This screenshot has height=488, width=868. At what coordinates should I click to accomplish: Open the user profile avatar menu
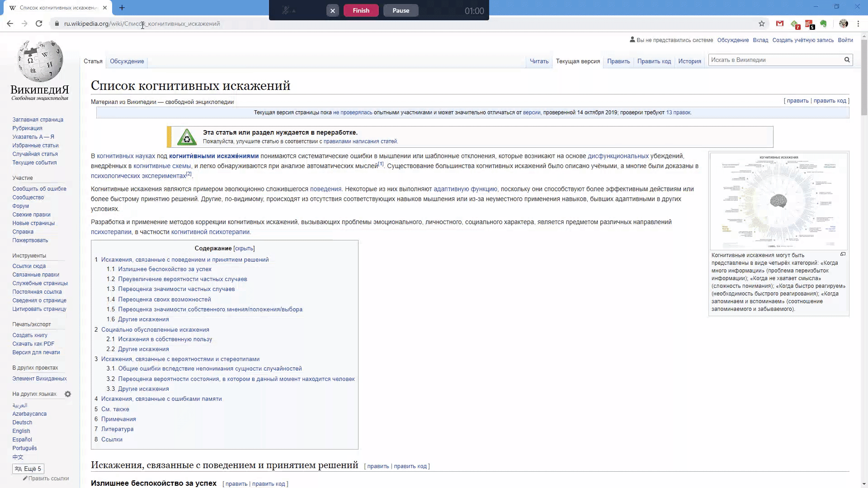(x=844, y=23)
